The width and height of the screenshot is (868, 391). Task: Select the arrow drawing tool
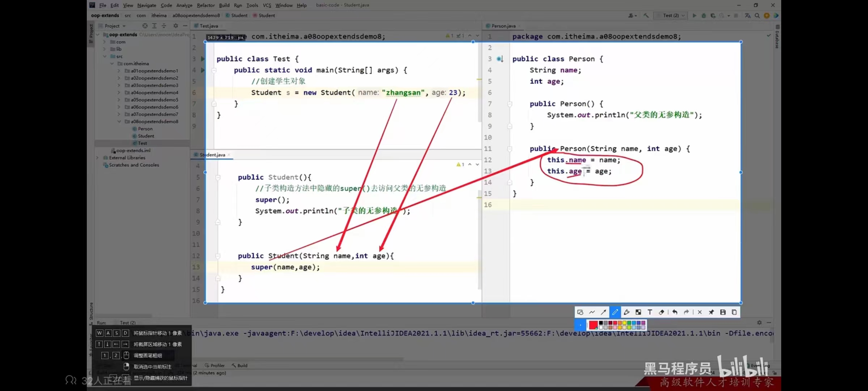(x=603, y=312)
